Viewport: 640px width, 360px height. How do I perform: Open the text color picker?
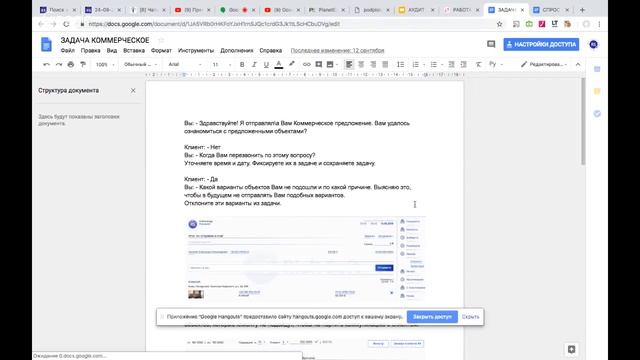279,64
